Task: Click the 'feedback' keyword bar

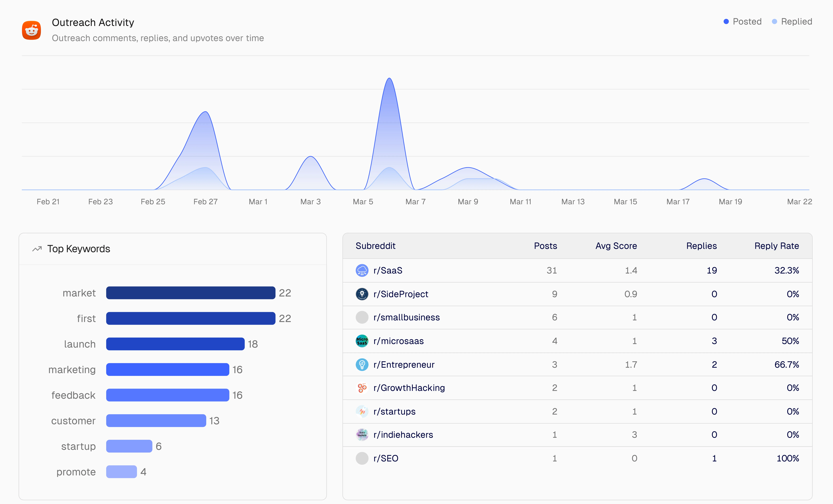Action: click(x=168, y=395)
